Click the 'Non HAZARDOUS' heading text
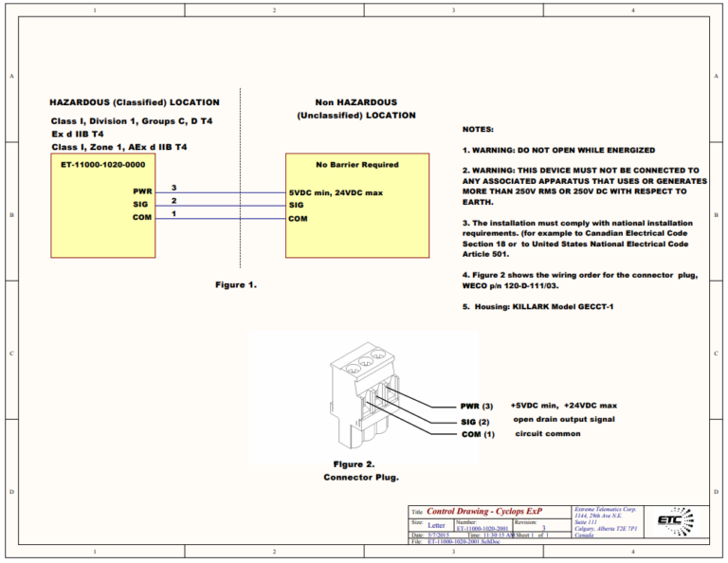This screenshot has width=728, height=563. pyautogui.click(x=356, y=102)
